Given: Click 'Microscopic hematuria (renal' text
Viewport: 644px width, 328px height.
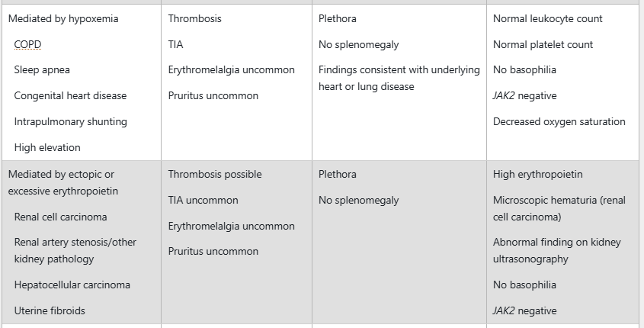Looking at the screenshot, I should click(559, 200).
